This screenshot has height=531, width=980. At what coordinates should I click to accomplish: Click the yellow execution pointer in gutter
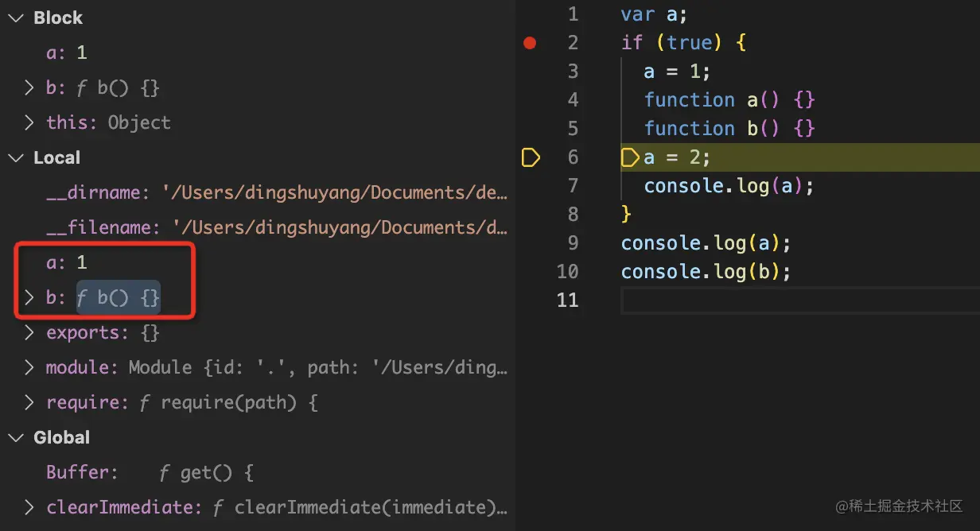pos(531,157)
